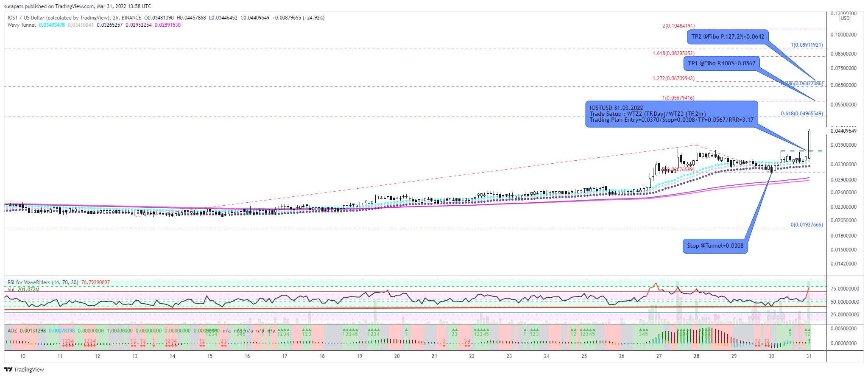Click the price axis label 0.02050000

tap(843, 221)
